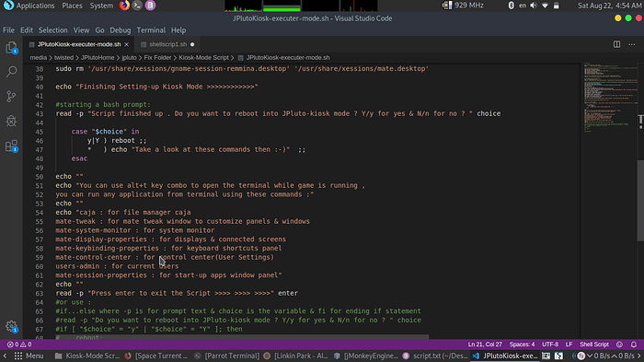Click file name breadcrumb JPlutoKiosk-executer-mode.sh
The image size is (644, 362).
(288, 58)
